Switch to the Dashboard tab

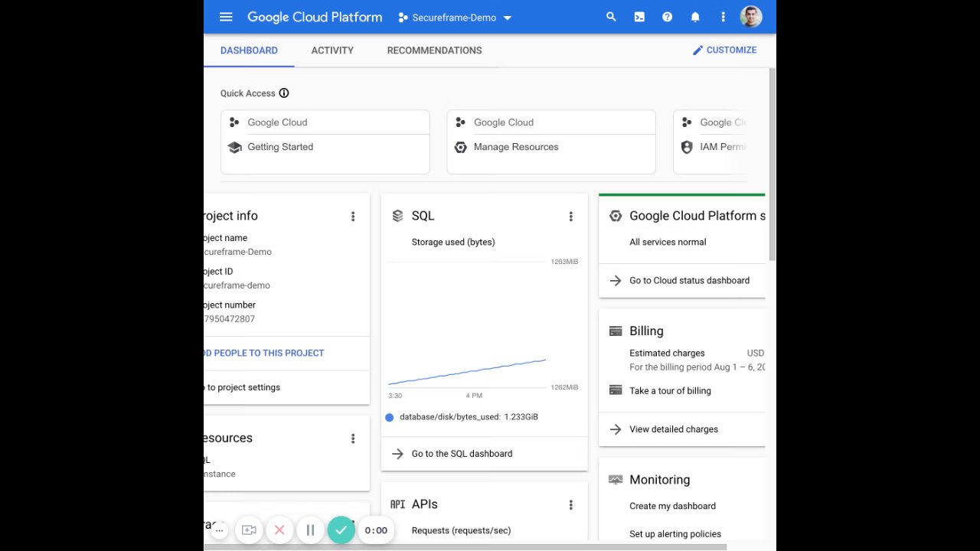coord(249,51)
